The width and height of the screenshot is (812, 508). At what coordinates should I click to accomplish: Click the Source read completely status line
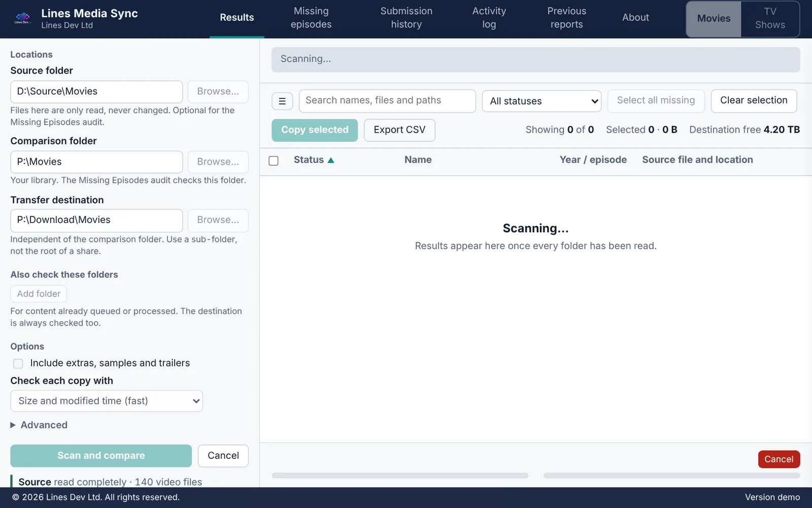[110, 482]
